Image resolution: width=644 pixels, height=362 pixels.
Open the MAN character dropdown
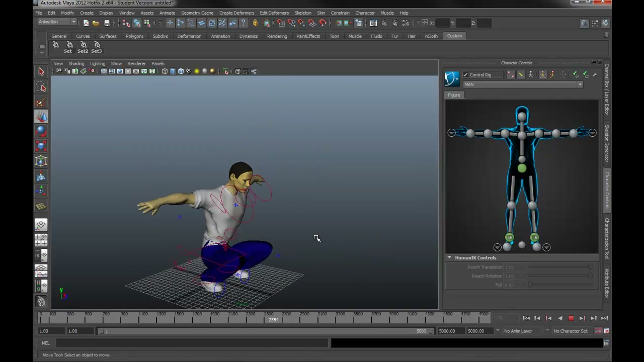point(523,84)
